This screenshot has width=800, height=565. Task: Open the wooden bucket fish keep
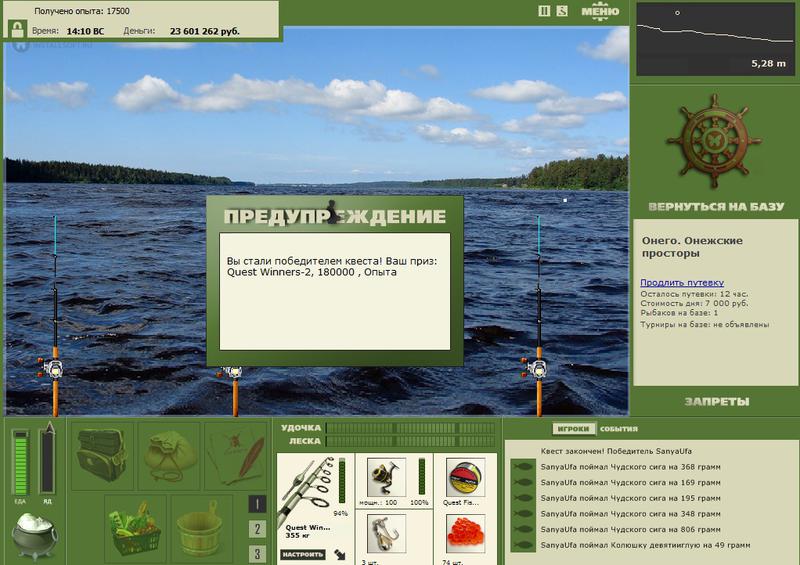(x=202, y=528)
